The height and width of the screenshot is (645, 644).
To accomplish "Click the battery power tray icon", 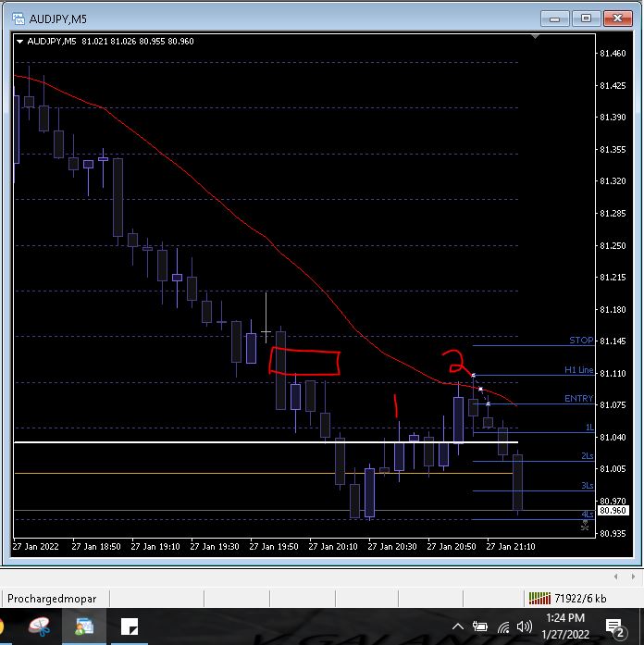I will pos(480,626).
